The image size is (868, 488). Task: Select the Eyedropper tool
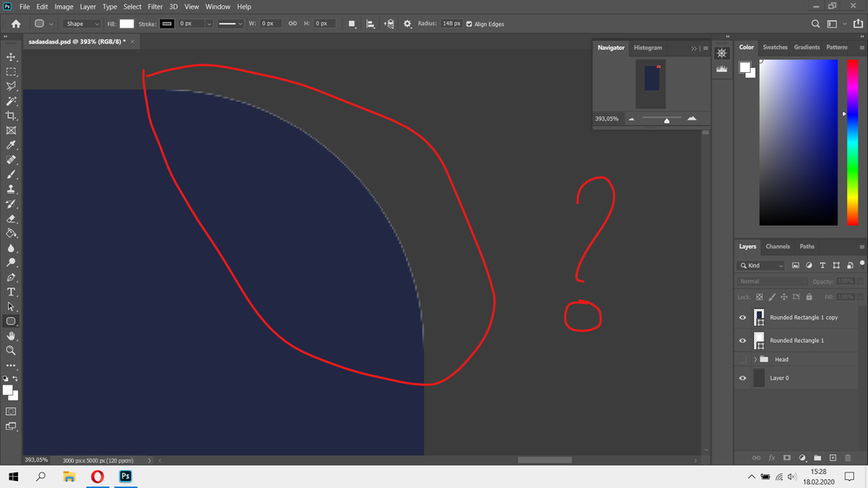click(11, 145)
